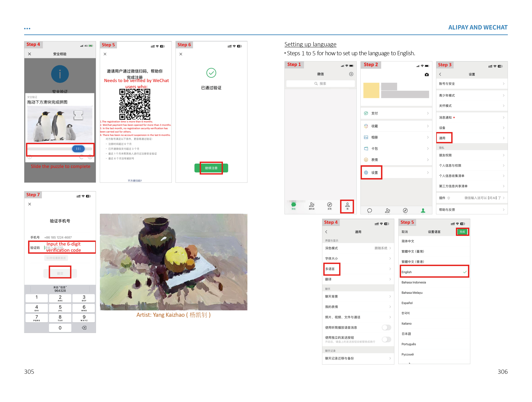Tap the gear icon beside 设置
Screen dimensions: 532x402
point(366,173)
